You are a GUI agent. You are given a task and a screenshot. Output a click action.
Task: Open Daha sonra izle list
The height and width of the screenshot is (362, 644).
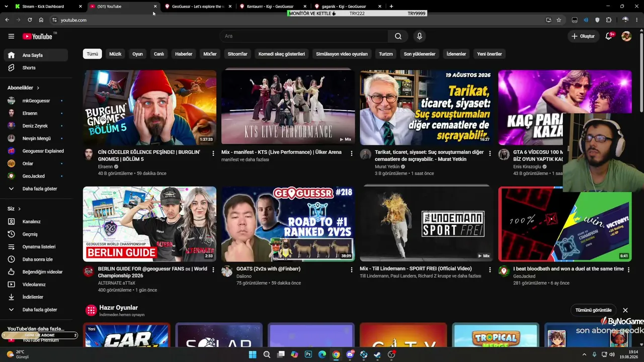pyautogui.click(x=35, y=259)
